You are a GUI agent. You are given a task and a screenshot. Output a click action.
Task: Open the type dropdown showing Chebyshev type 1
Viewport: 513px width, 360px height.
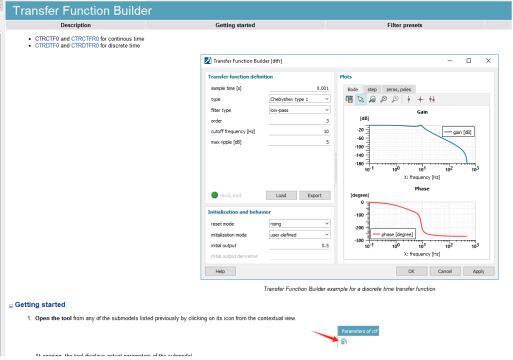300,99
